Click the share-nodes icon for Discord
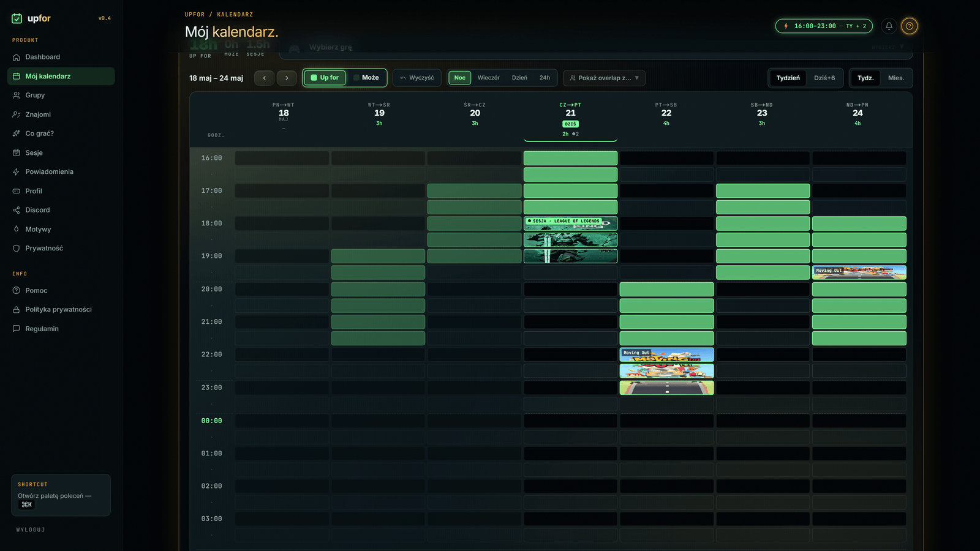 (17, 210)
